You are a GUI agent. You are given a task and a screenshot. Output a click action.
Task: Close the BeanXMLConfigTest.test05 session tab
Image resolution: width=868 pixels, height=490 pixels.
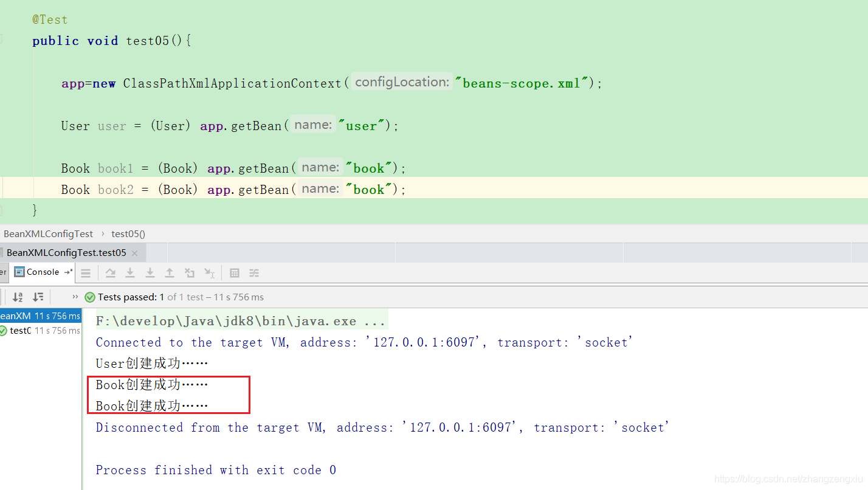(134, 253)
